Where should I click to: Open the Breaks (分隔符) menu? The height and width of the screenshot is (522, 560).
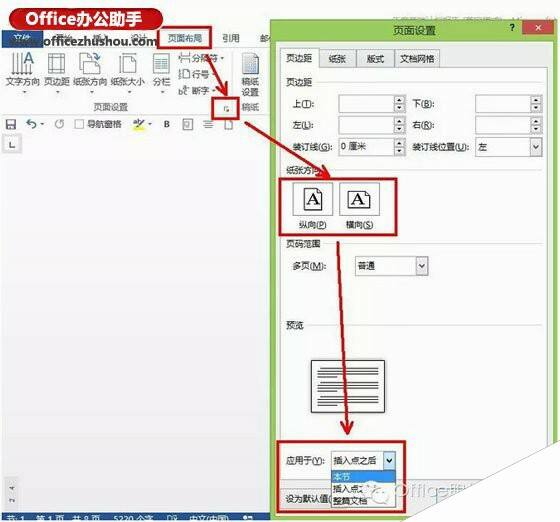click(x=201, y=58)
